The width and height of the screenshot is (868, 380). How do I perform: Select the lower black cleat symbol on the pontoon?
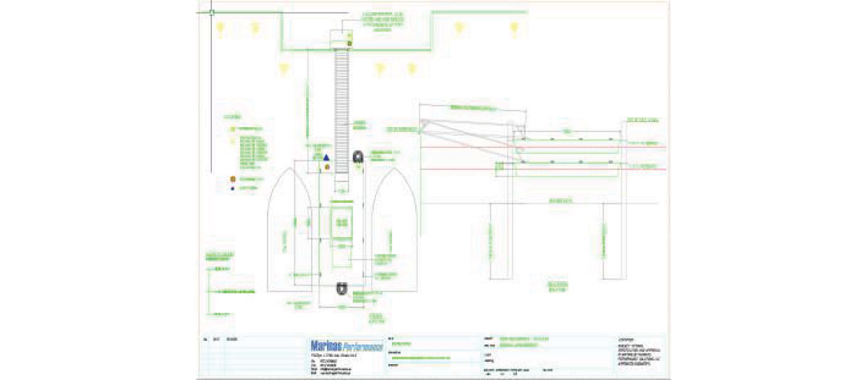tap(342, 289)
